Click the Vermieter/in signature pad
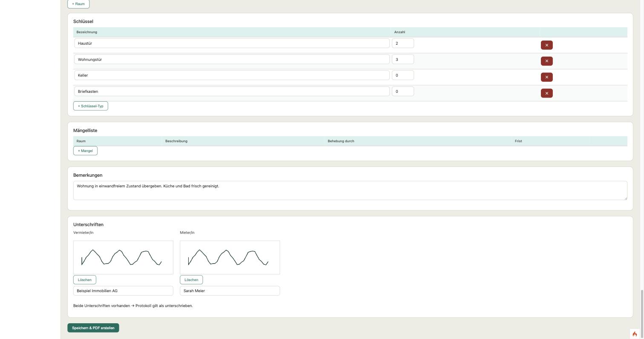644x339 pixels. click(x=123, y=258)
